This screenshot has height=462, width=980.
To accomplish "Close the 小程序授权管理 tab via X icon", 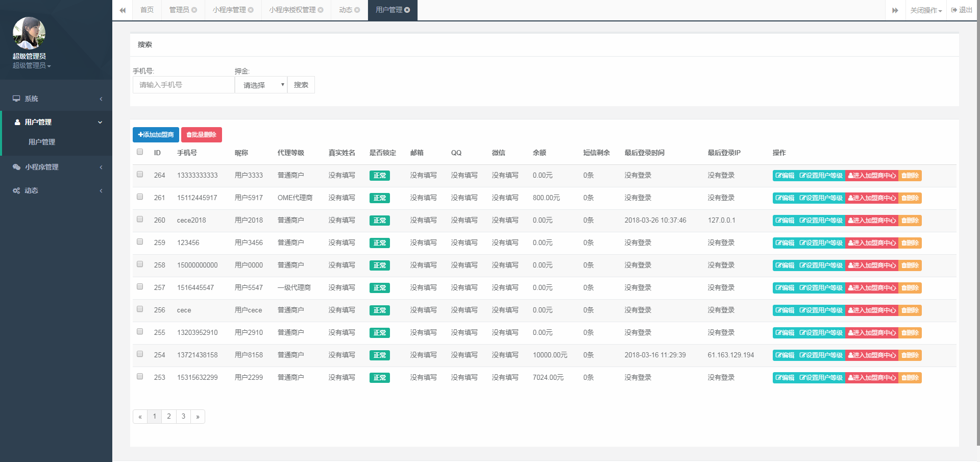I will [x=321, y=10].
